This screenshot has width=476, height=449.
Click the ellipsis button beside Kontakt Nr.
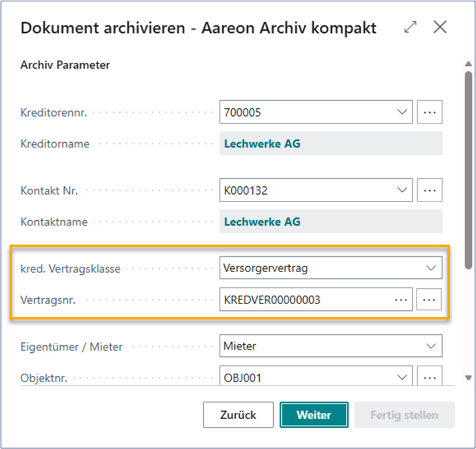point(429,190)
